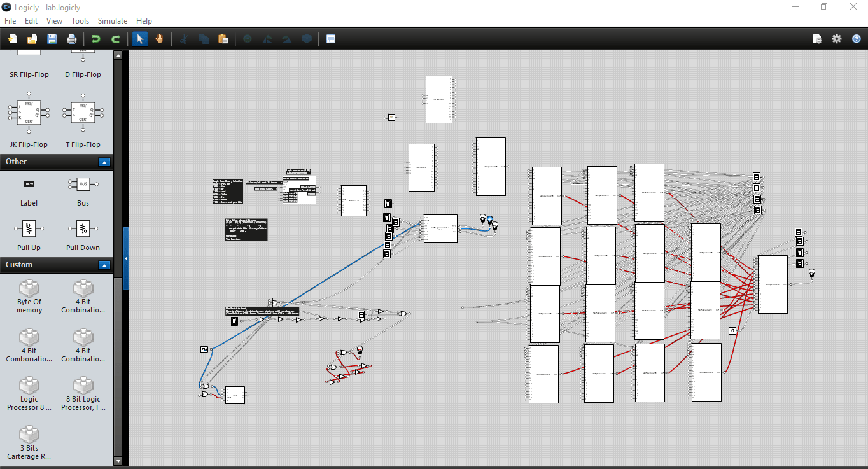The width and height of the screenshot is (868, 469).
Task: Print the circuit using the printer icon
Action: pyautogui.click(x=72, y=39)
